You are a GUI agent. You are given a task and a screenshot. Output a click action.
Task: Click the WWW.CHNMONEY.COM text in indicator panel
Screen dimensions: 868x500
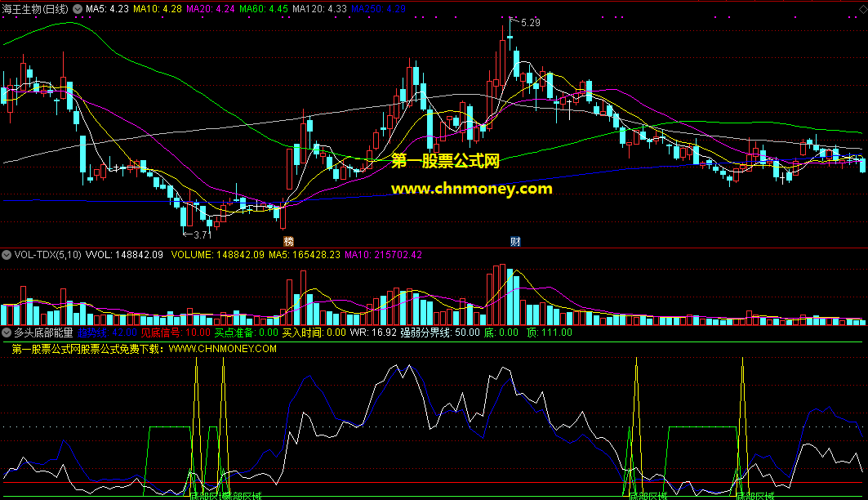pos(223,349)
